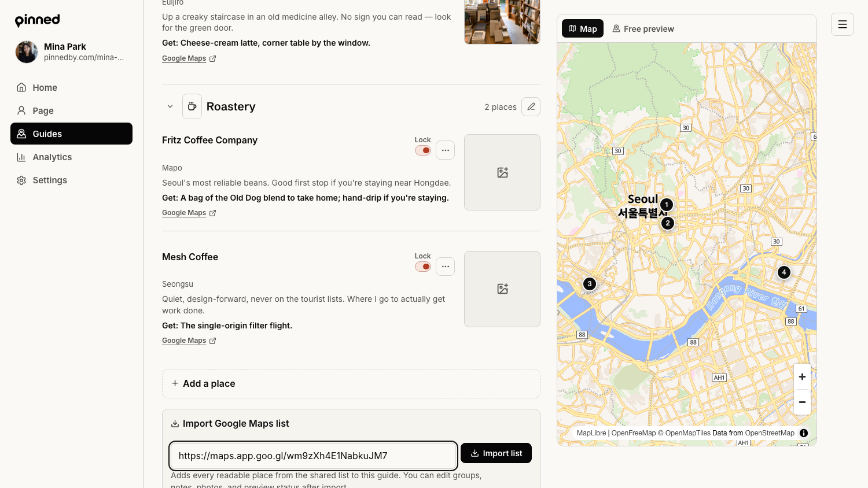This screenshot has height=488, width=868.
Task: Open the OpenStreetMap attribution link
Action: pos(770,433)
